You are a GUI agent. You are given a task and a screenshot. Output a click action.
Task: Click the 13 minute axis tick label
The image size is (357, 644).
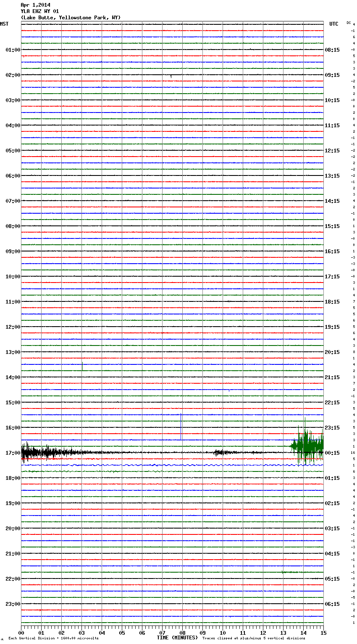tap(283, 633)
